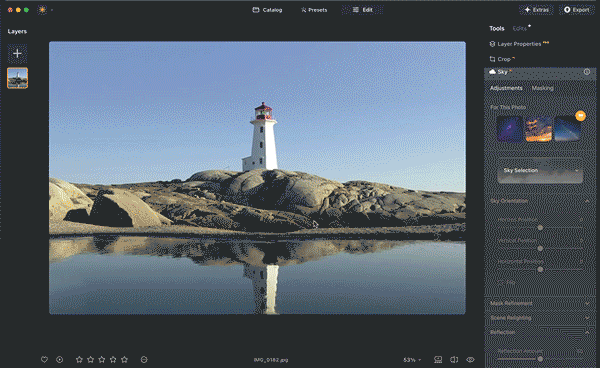
Task: Toggle the eye preview original icon
Action: [x=470, y=360]
